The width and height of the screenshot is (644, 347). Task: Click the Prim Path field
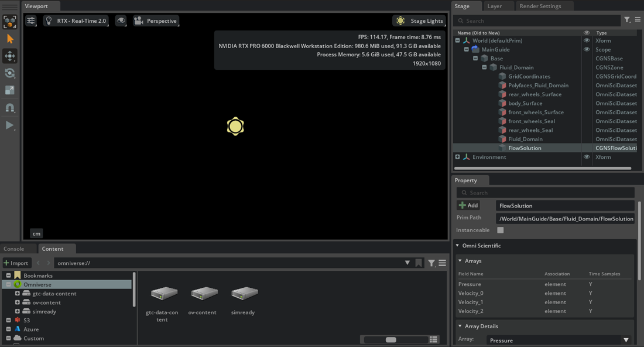[x=566, y=219]
